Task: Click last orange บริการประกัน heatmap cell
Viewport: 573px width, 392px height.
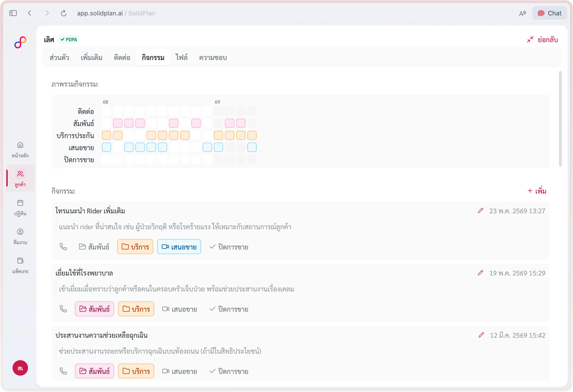Action: pos(252,135)
